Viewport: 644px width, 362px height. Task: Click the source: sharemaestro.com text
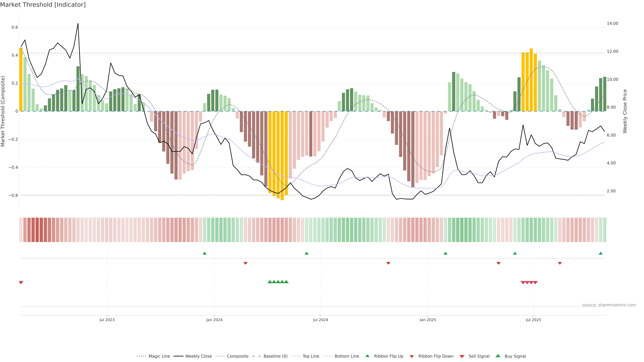tap(609, 305)
